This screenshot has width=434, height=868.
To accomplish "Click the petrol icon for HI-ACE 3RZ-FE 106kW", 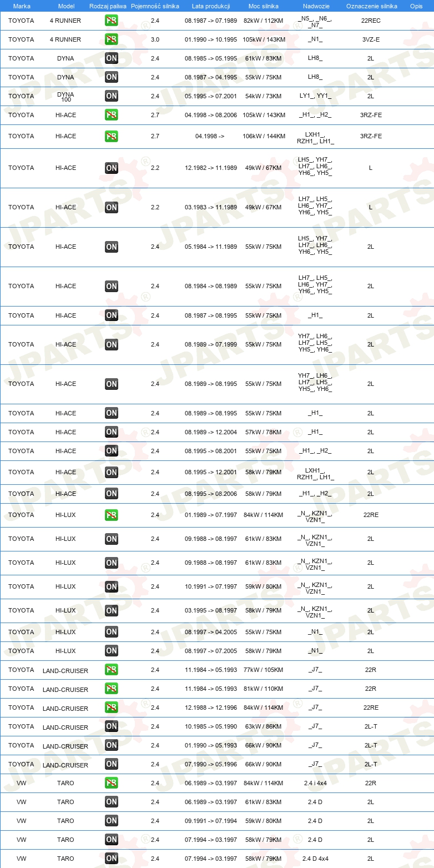I will (x=112, y=136).
